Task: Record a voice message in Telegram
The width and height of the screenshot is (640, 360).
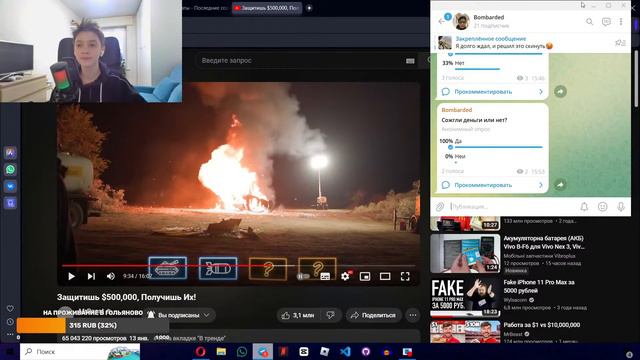Action: 621,207
